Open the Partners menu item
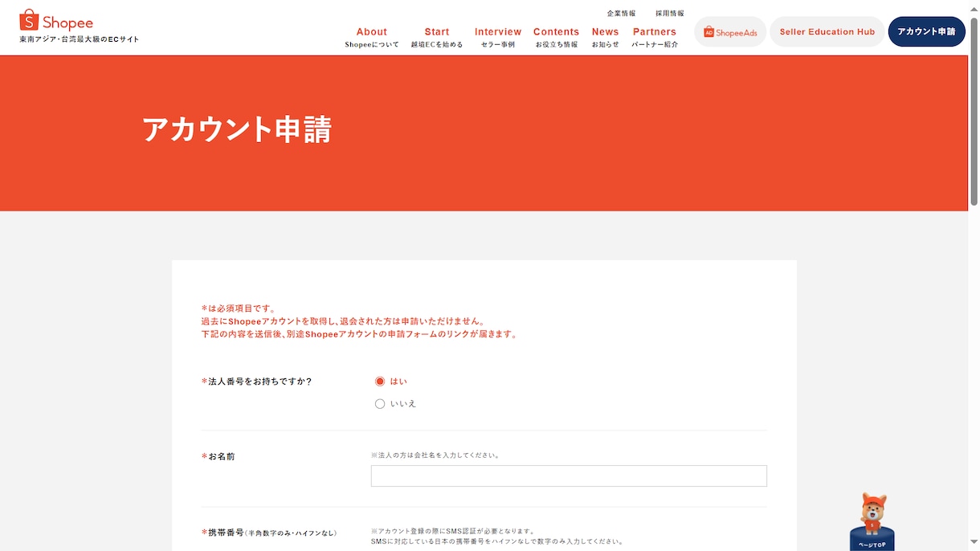Viewport: 980px width, 551px height. [655, 38]
